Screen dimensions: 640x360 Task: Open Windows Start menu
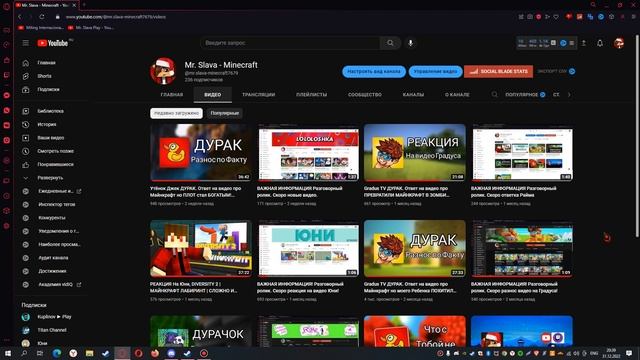7,353
